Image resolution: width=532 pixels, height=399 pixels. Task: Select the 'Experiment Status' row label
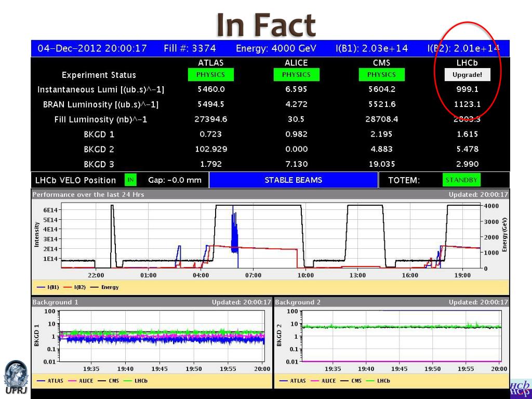(99, 75)
